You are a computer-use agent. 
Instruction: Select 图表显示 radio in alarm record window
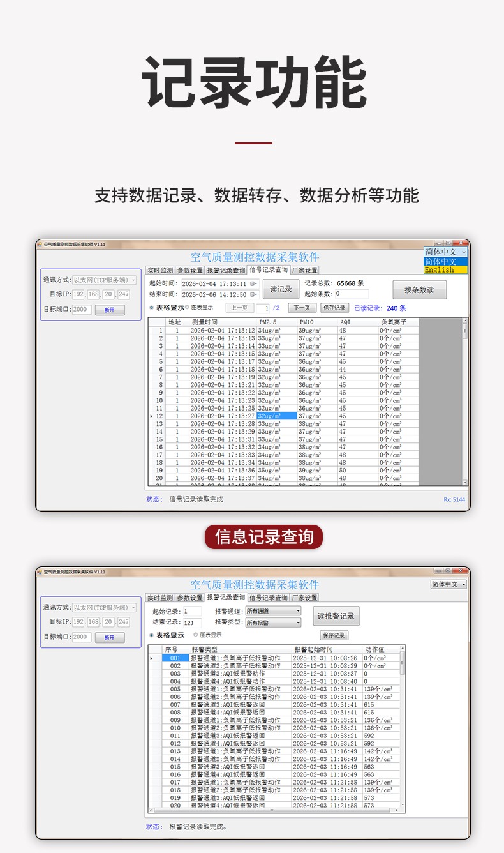[x=196, y=635]
